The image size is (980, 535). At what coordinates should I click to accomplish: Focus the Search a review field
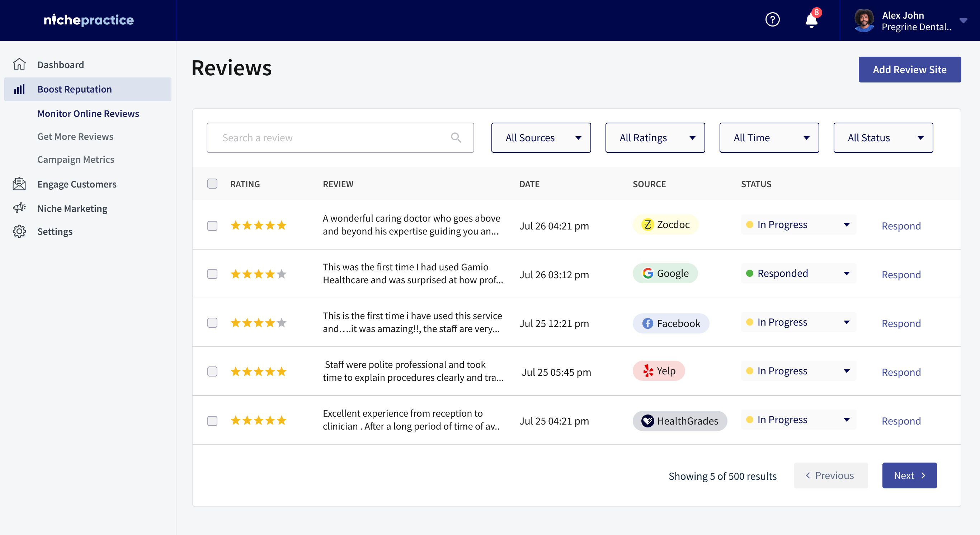[x=340, y=138]
